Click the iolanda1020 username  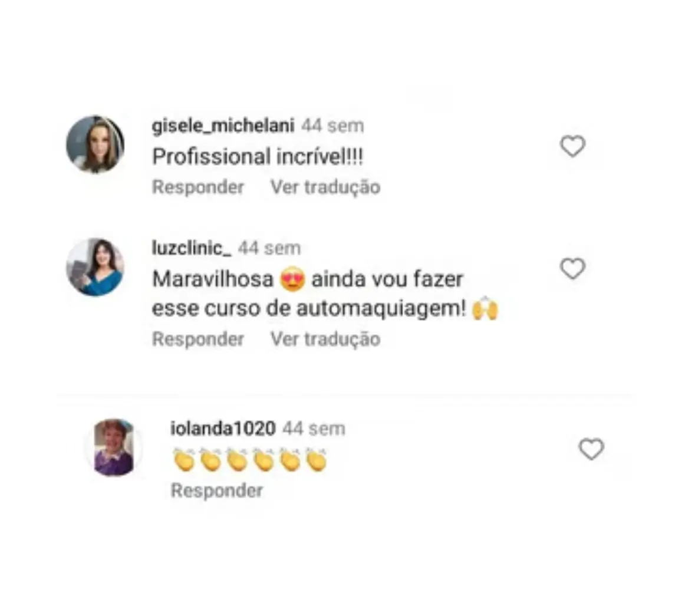pyautogui.click(x=223, y=429)
